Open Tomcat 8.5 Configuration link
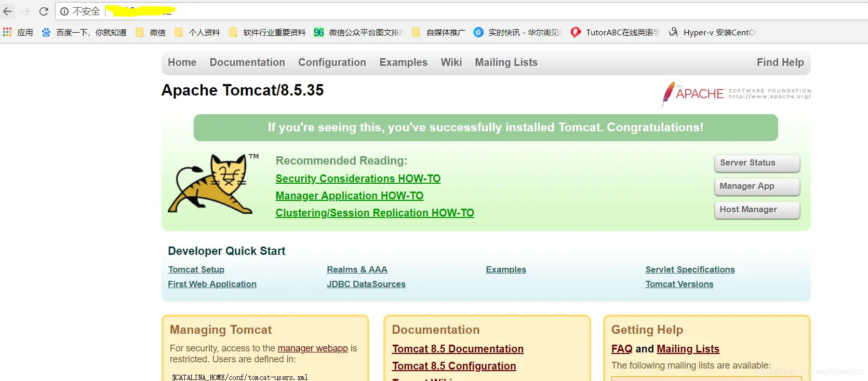Viewport: 868px width, 381px height. pos(454,366)
